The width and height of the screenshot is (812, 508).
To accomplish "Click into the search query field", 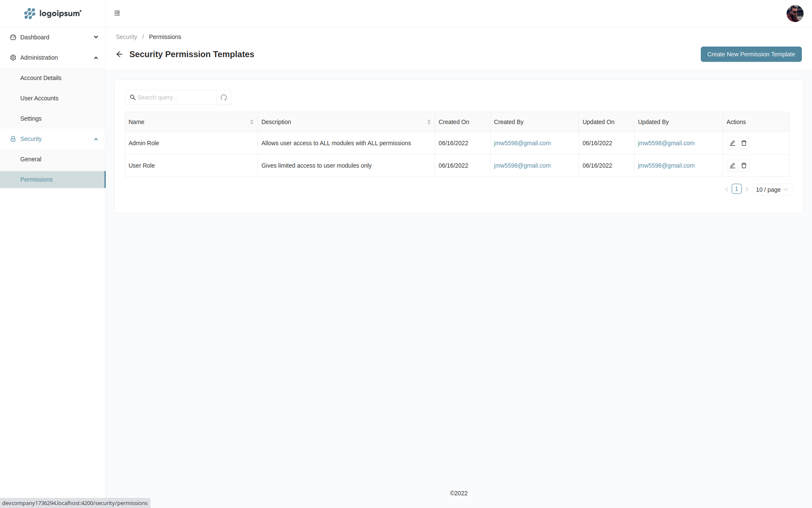I will [174, 97].
